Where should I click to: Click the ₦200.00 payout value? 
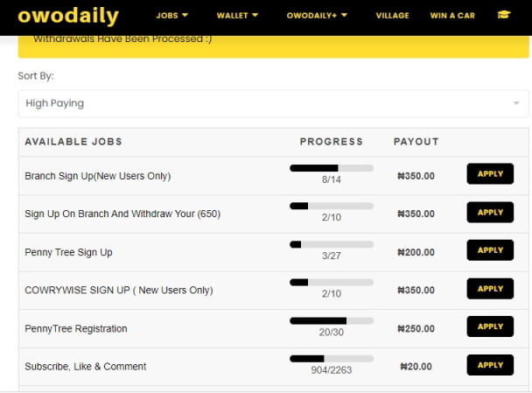pos(416,252)
